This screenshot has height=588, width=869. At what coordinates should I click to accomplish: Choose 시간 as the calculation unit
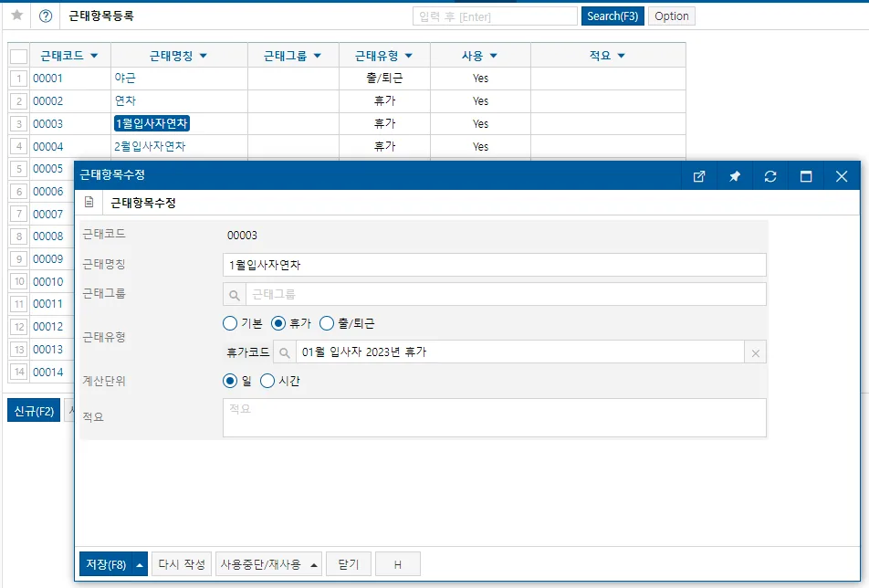point(267,381)
